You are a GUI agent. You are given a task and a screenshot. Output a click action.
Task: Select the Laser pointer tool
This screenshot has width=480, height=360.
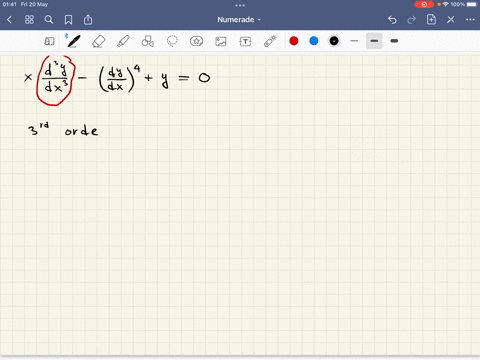coord(270,41)
